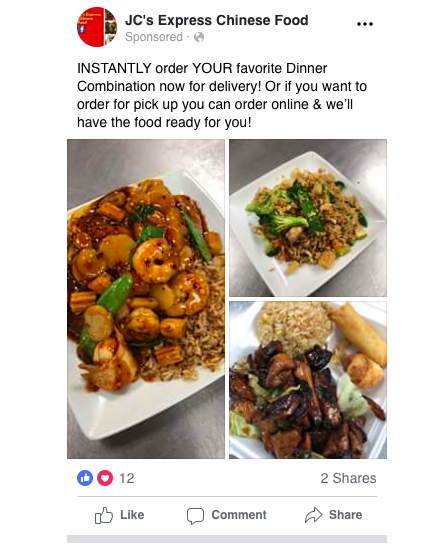Open the JC's Express Chinese Food page name

click(217, 20)
